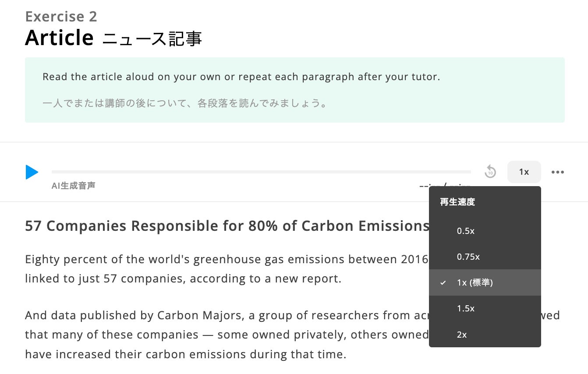Select 0.5x playback speed
The image size is (588, 374).
pyautogui.click(x=465, y=231)
